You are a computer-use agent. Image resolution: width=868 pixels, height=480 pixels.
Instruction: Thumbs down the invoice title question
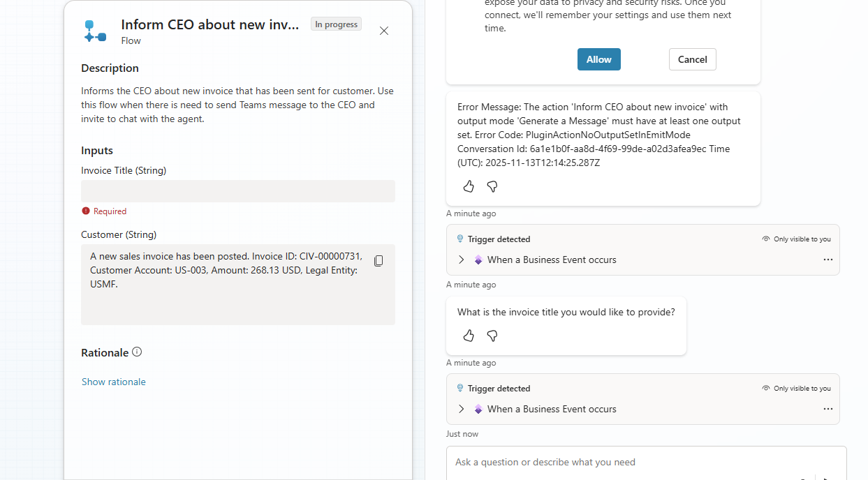492,336
